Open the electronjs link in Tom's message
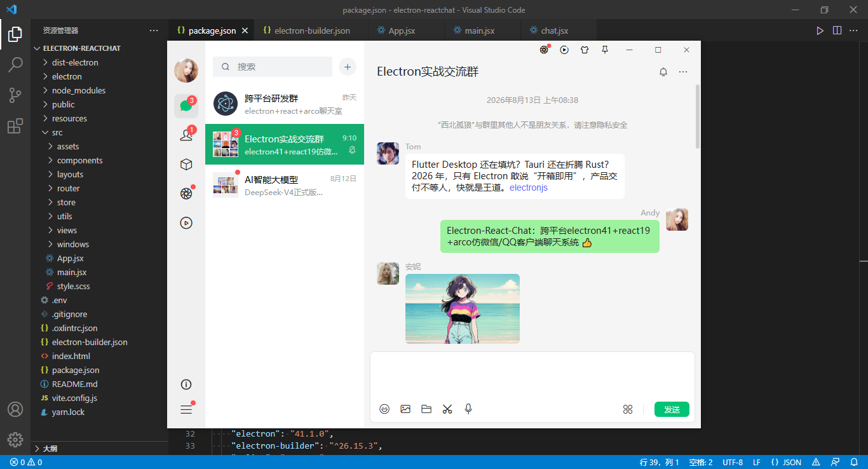This screenshot has height=469, width=868. [x=529, y=187]
